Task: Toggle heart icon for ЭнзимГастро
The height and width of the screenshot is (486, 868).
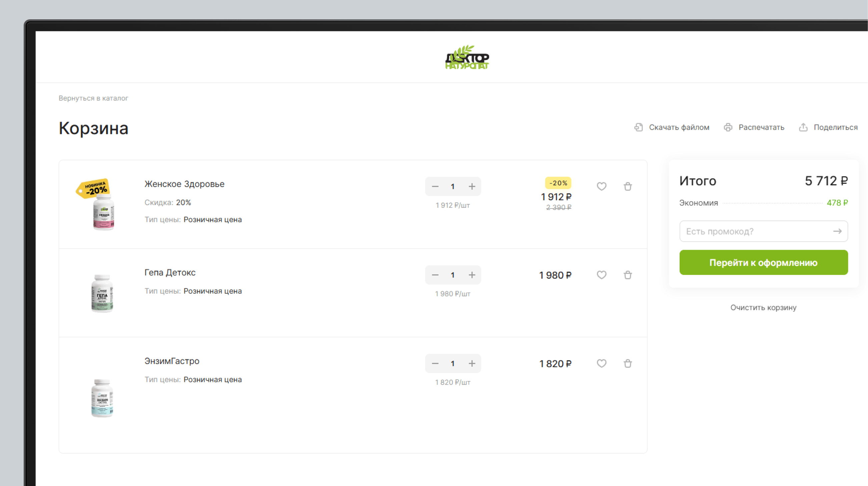Action: [602, 363]
